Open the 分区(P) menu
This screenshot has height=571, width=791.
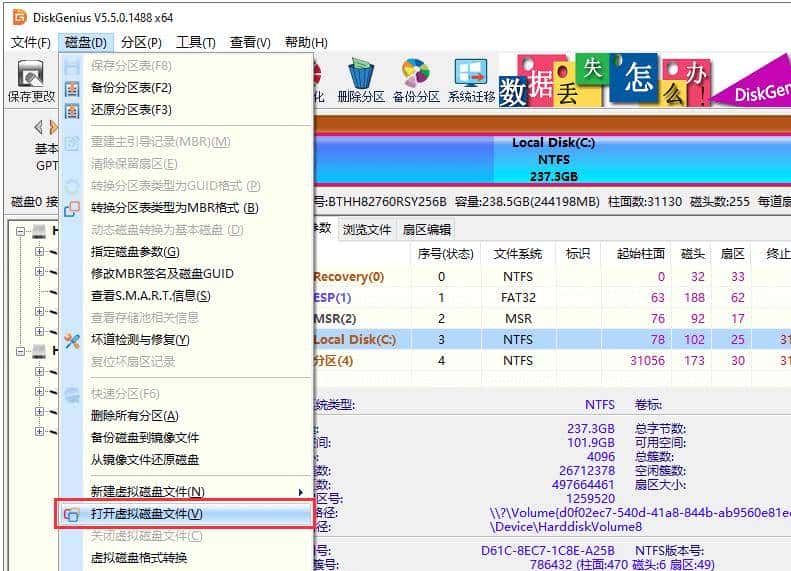point(141,42)
